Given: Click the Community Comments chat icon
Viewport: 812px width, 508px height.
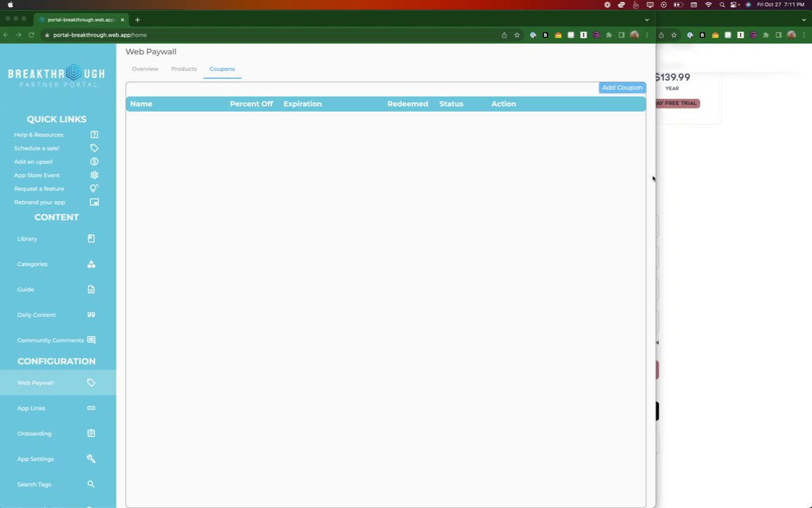Looking at the screenshot, I should click(x=91, y=340).
